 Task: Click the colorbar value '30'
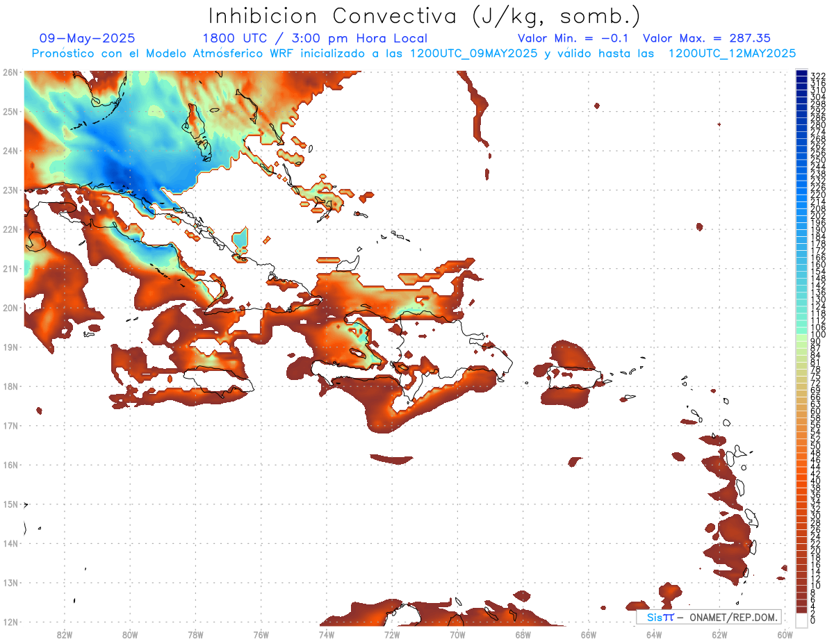click(x=816, y=515)
